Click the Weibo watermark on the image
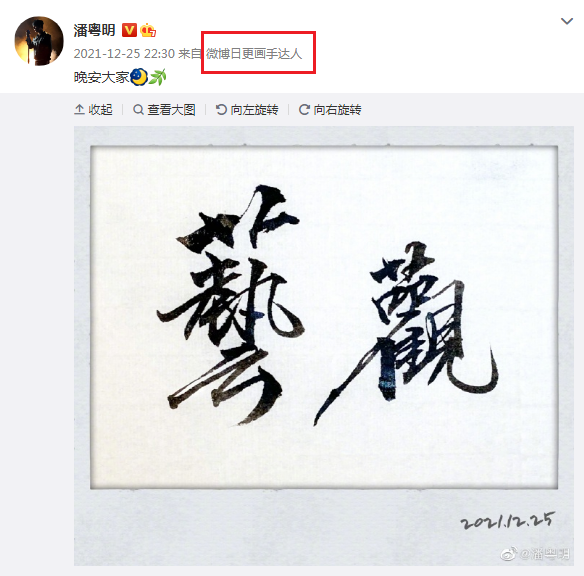584x576 pixels. [535, 553]
